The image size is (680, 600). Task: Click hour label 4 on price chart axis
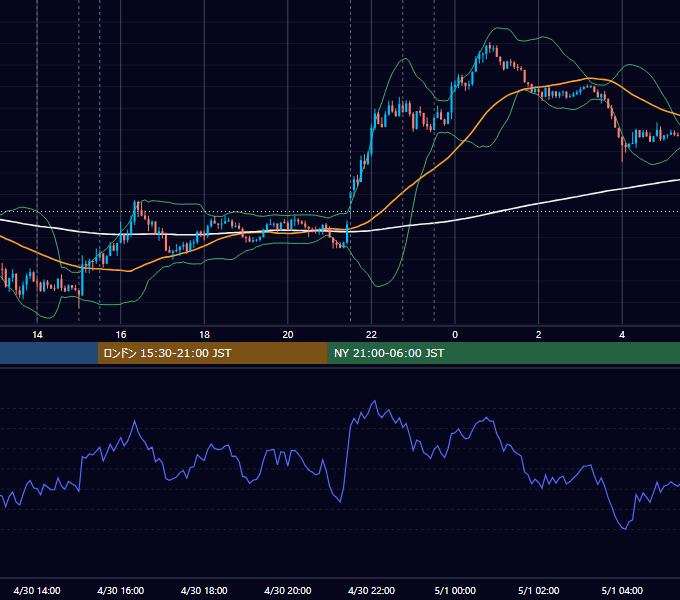click(622, 335)
